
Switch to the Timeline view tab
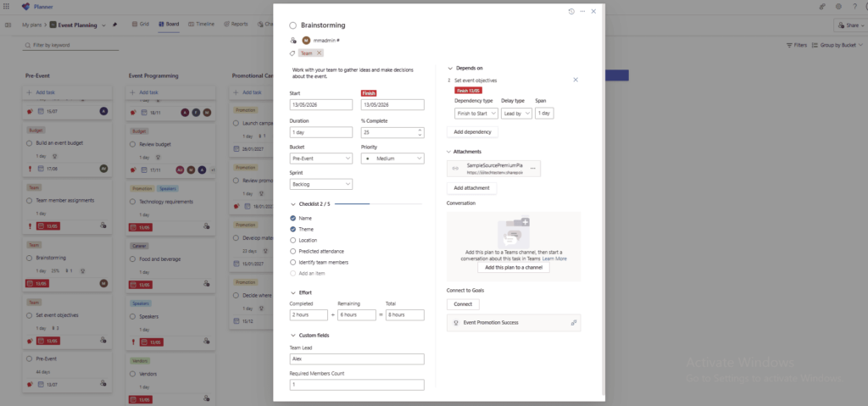tap(202, 25)
